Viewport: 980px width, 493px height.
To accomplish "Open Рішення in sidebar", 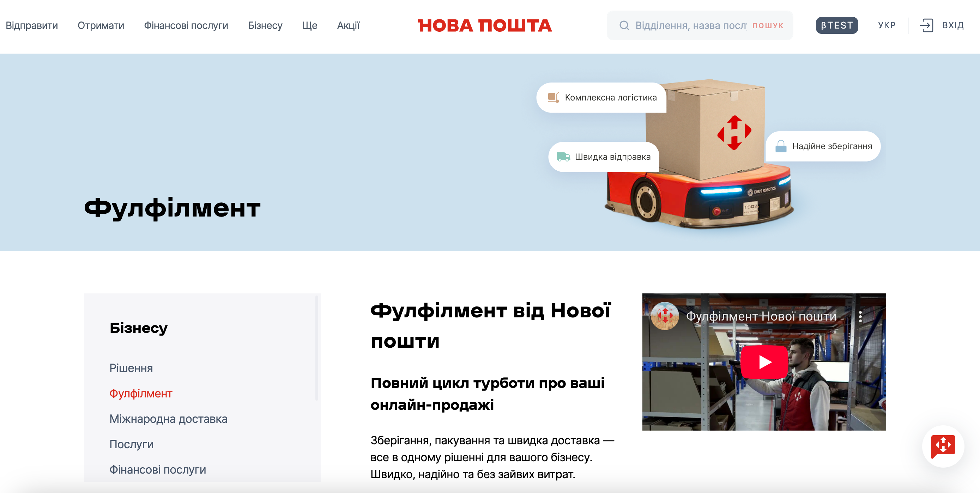I will click(131, 368).
